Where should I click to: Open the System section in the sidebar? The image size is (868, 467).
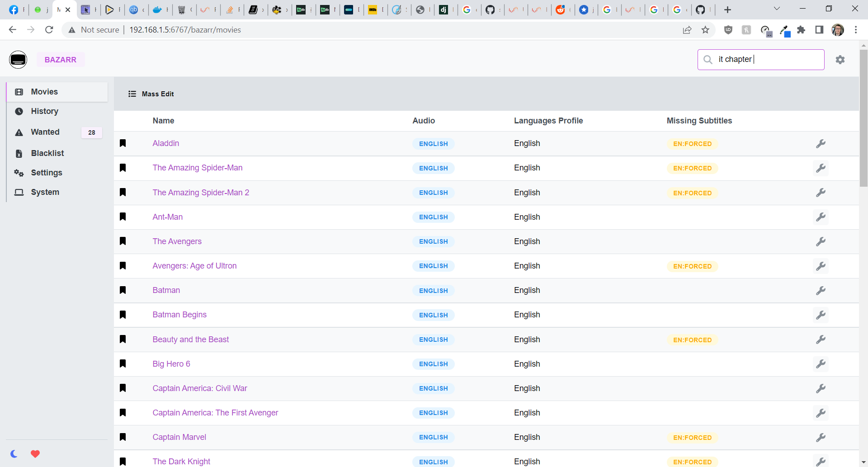pyautogui.click(x=45, y=192)
